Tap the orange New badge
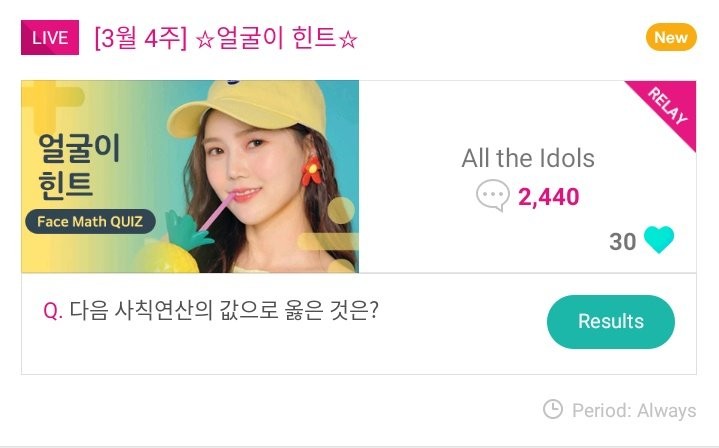The image size is (719, 448). point(670,38)
